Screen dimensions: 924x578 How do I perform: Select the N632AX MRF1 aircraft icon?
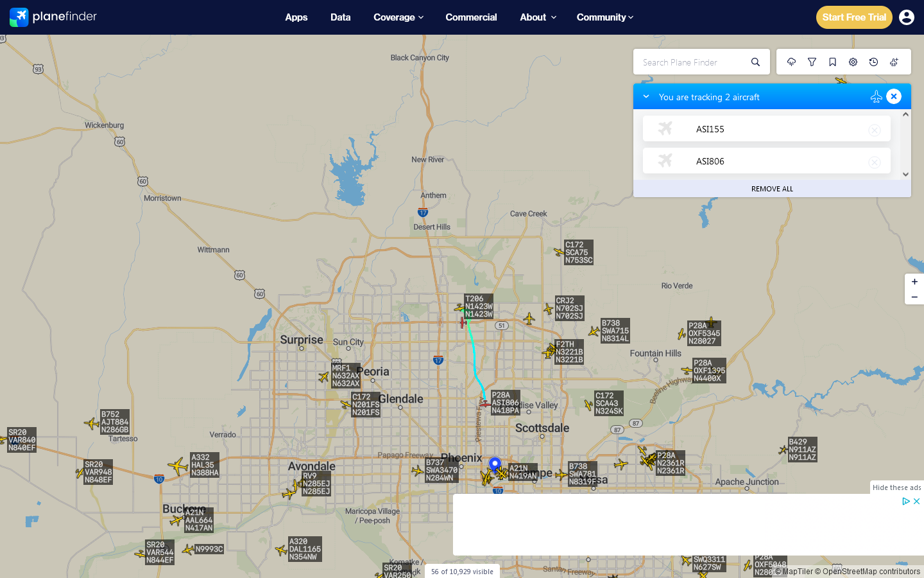click(324, 377)
